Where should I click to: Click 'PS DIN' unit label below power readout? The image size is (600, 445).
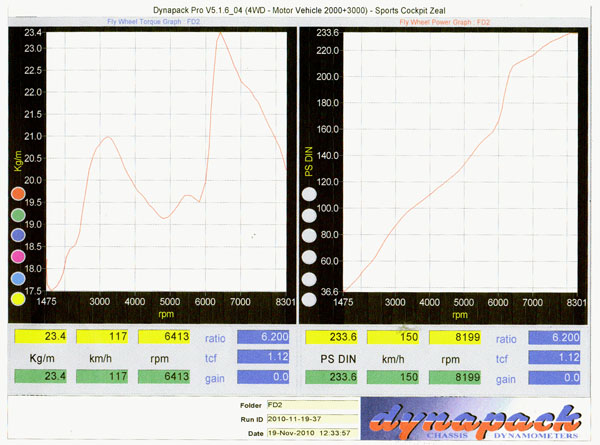pyautogui.click(x=338, y=359)
